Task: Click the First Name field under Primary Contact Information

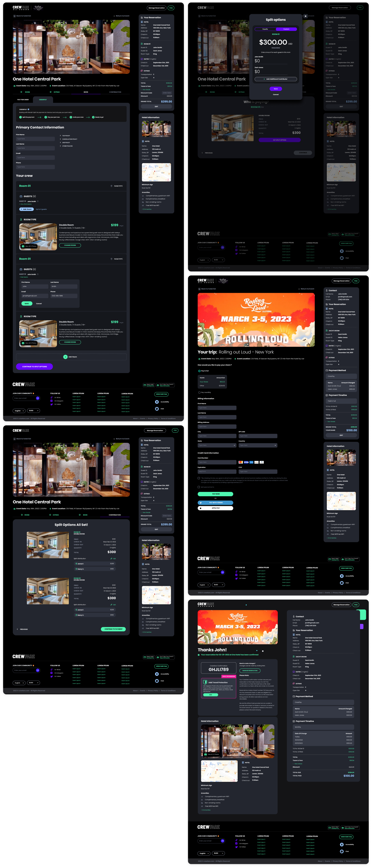Action: [35, 138]
